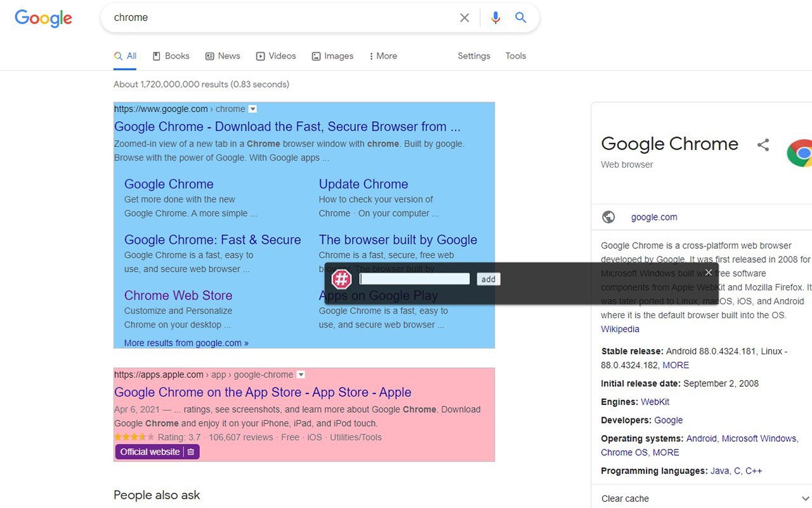Open the Tools search options
The height and width of the screenshot is (508, 812).
516,56
